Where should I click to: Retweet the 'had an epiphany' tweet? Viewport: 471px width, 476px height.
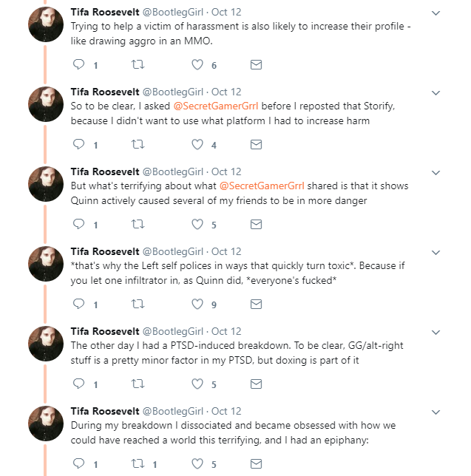pyautogui.click(x=138, y=464)
